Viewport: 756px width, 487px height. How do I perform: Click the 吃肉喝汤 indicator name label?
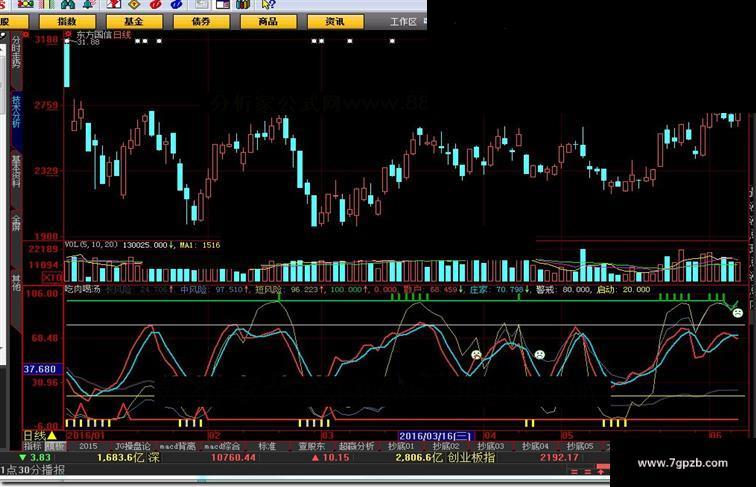click(83, 290)
